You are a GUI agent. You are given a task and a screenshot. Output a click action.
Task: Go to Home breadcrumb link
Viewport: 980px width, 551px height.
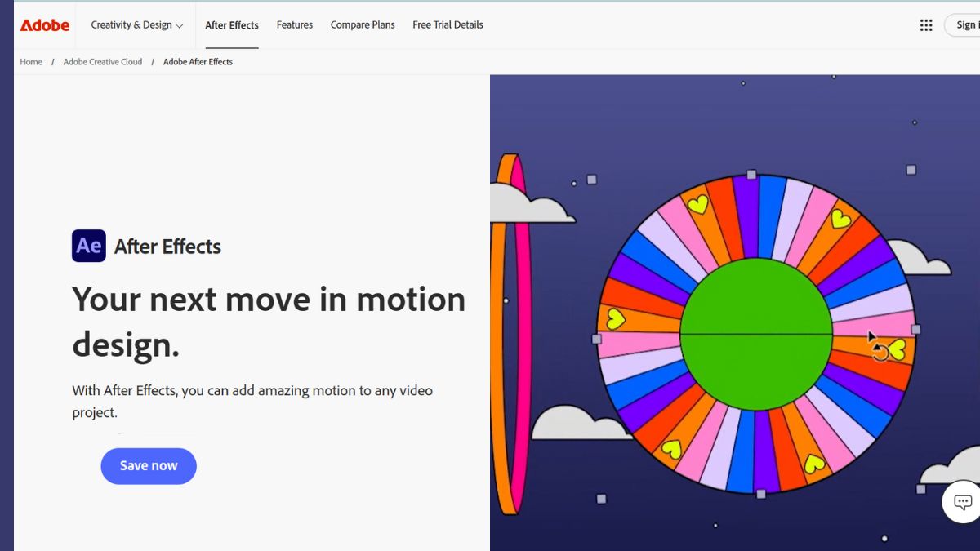(x=31, y=62)
